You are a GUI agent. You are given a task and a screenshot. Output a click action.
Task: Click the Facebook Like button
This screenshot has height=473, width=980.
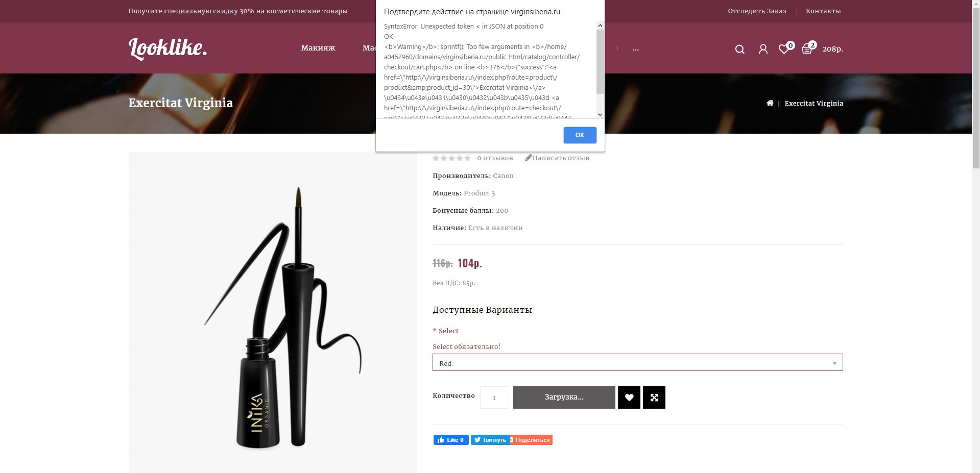[451, 440]
